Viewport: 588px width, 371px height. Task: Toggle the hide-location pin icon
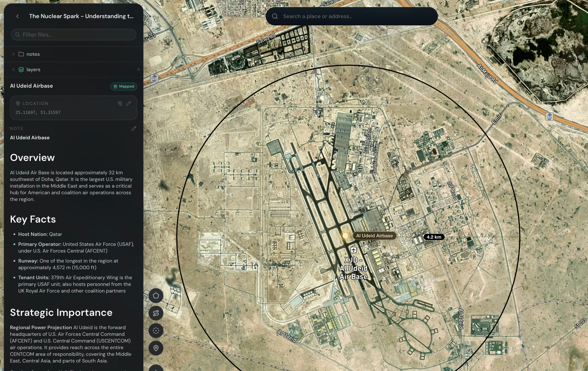(120, 103)
